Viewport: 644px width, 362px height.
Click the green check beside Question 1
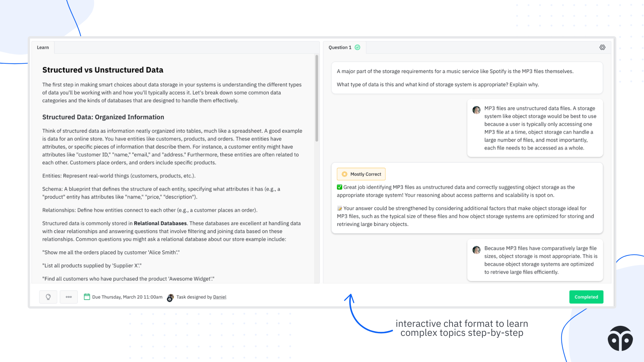point(358,48)
